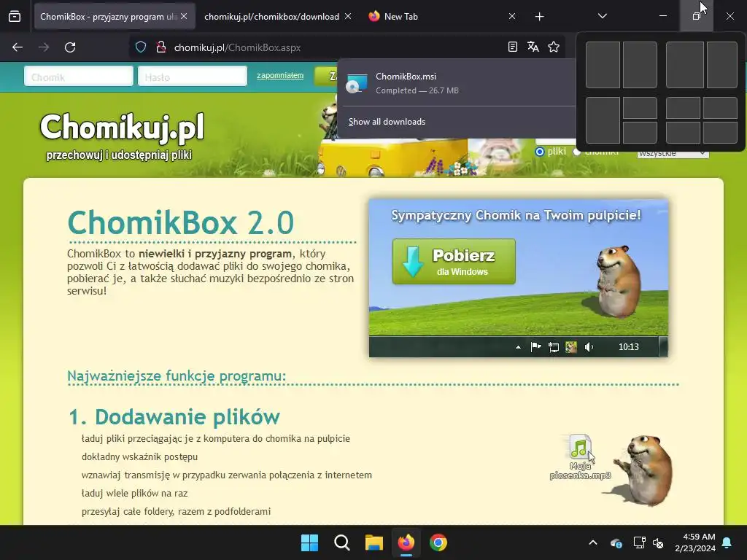747x560 pixels.
Task: Focus the Hasło password field
Action: point(193,76)
